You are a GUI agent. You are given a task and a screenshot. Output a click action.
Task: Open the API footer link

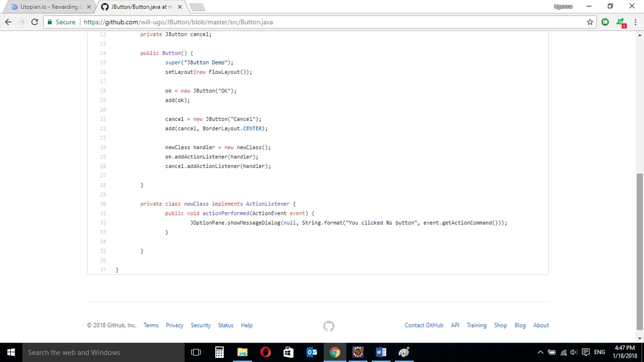tap(455, 325)
